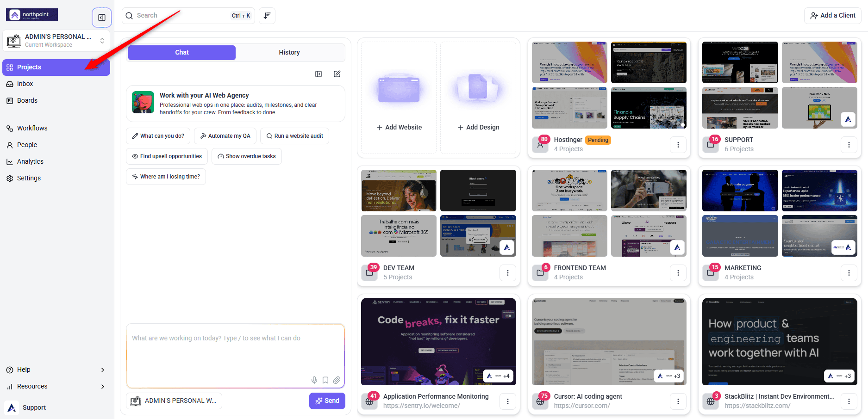Click the Add a Client button
This screenshot has width=868, height=419.
point(833,16)
